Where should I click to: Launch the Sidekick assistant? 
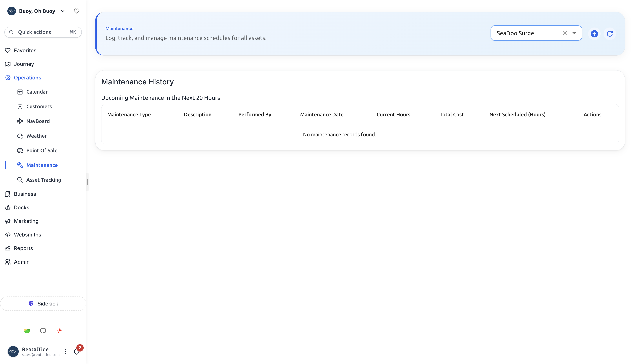[43, 304]
